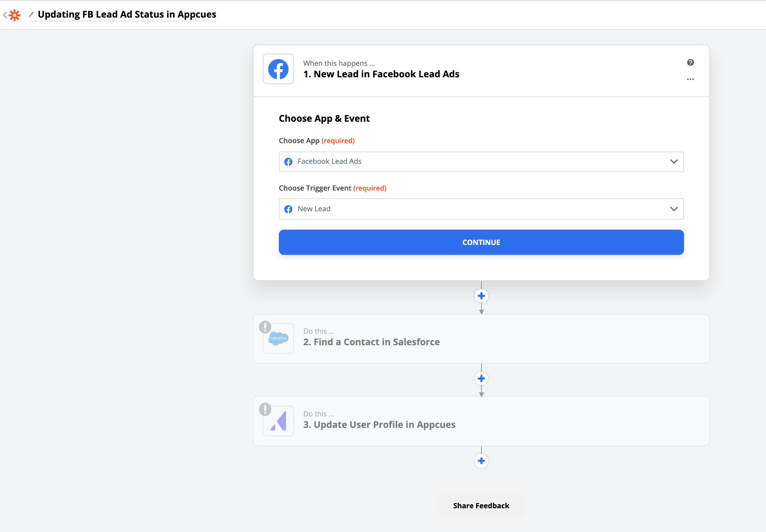This screenshot has height=532, width=766.
Task: Open the help question mark in step 1
Action: point(690,62)
